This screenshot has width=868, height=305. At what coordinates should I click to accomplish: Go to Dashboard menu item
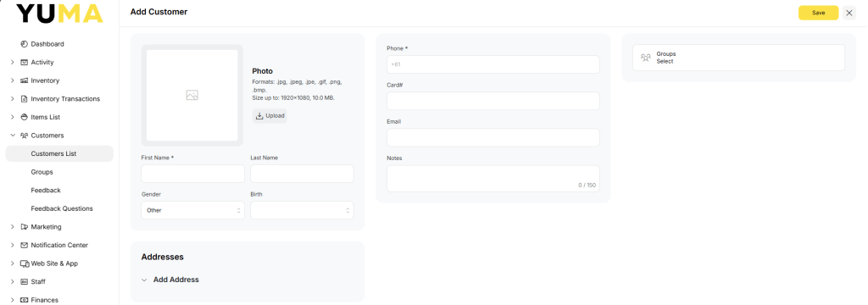coord(47,44)
